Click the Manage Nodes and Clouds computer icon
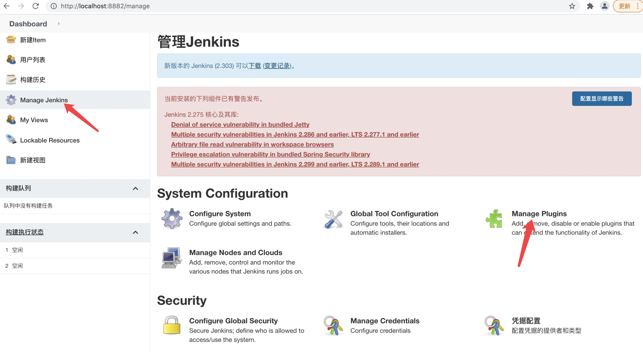 [172, 258]
